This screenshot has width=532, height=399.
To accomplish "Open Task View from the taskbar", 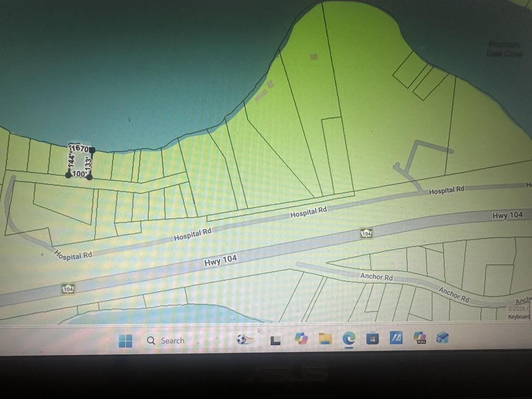I will pos(275,340).
